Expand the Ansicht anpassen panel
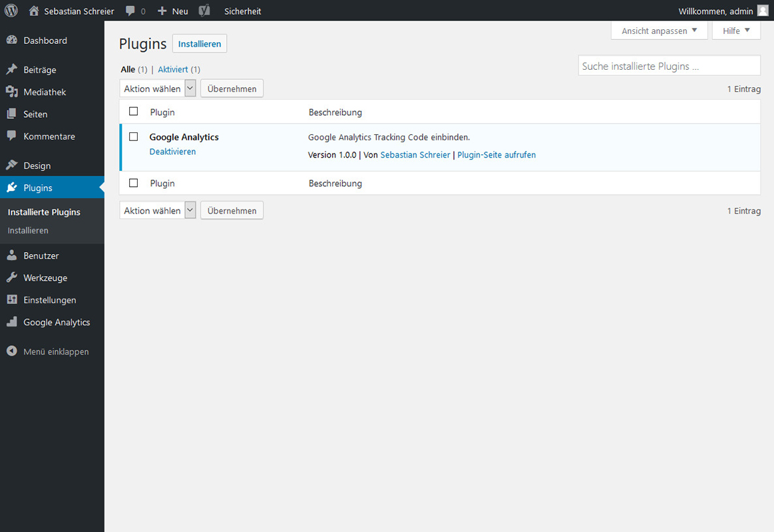Screen dimensions: 774x532 [x=659, y=31]
